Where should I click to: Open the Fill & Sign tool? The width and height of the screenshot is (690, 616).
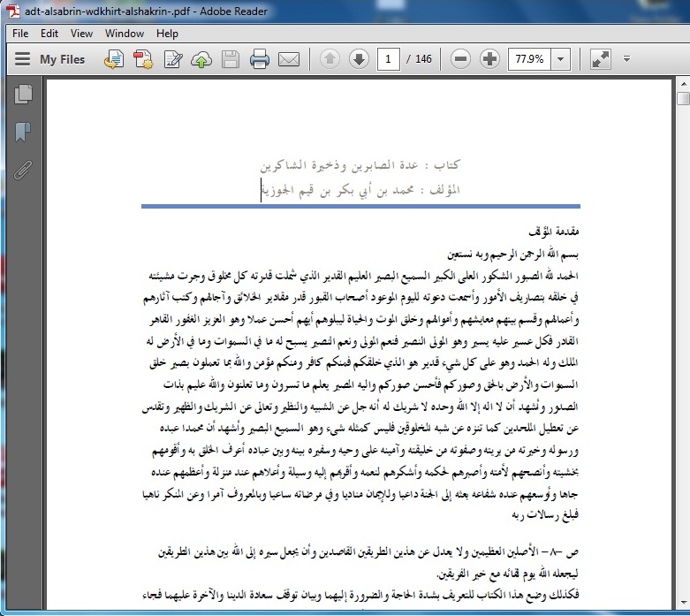point(173,59)
